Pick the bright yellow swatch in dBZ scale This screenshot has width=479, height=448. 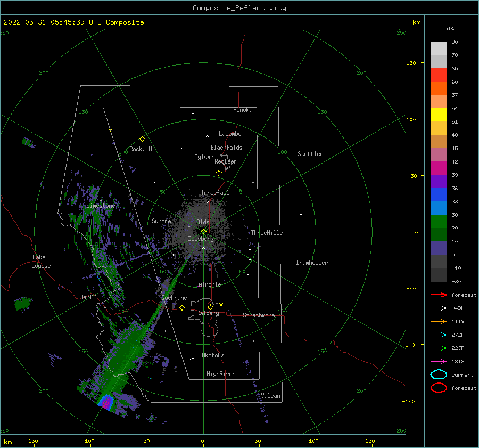pyautogui.click(x=439, y=115)
